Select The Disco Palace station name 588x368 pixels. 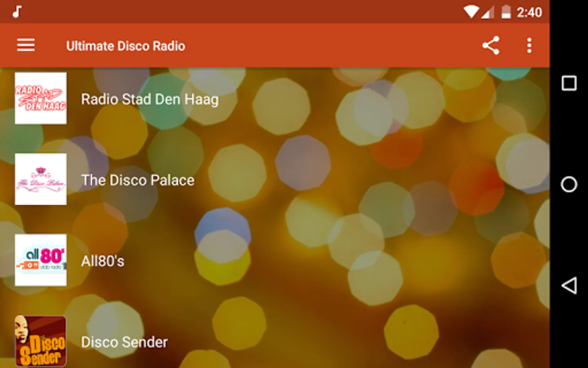(138, 180)
